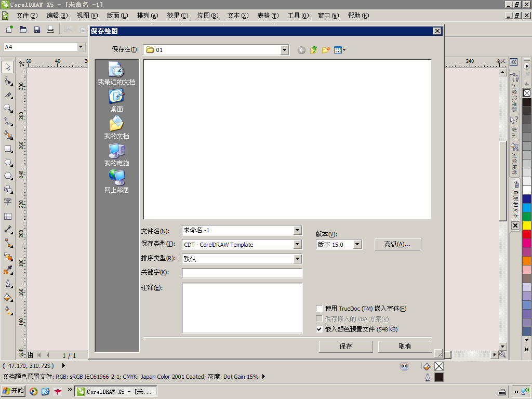Open My Computer location
Screen dimensions: 532x399
[116, 155]
